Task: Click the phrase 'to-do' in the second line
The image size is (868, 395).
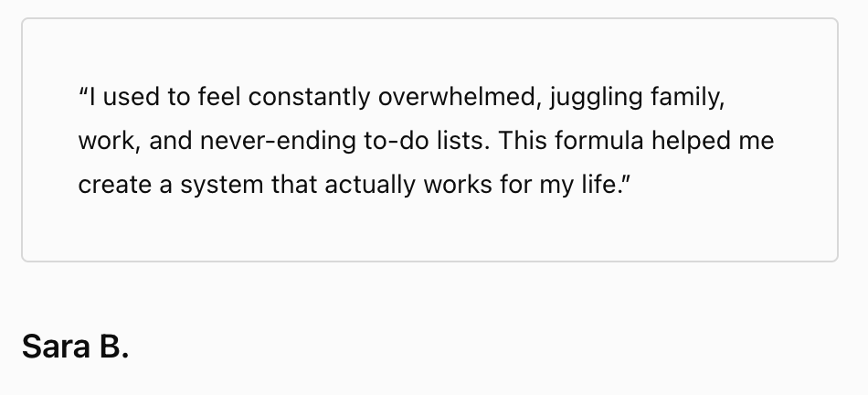Action: pyautogui.click(x=396, y=142)
